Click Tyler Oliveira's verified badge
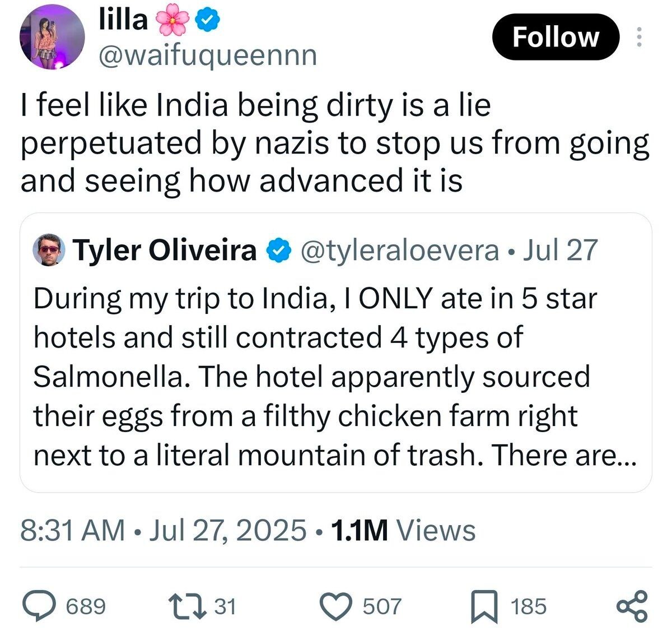672x640 pixels. point(278,250)
